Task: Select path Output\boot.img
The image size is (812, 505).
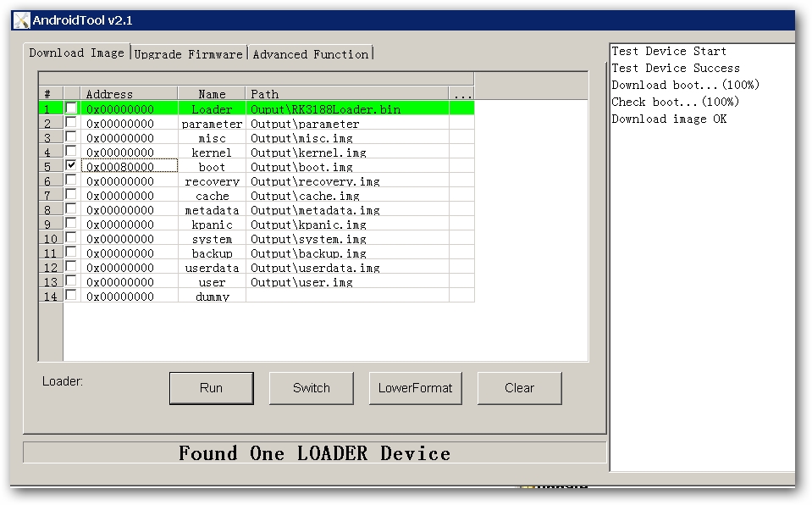Action: (347, 166)
